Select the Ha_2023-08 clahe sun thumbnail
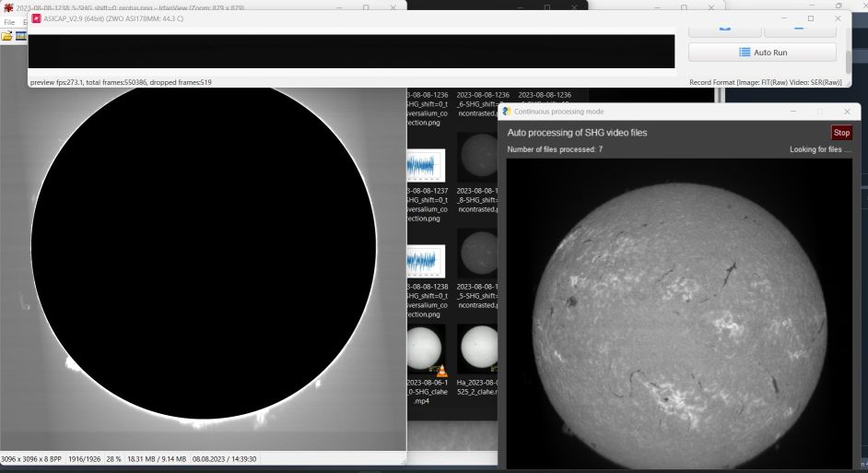 coord(478,349)
